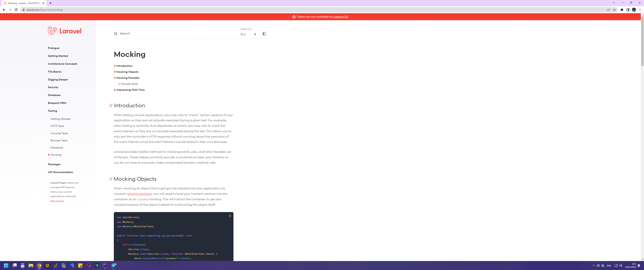Open the Console Tests page
644x270 pixels.
tap(59, 133)
